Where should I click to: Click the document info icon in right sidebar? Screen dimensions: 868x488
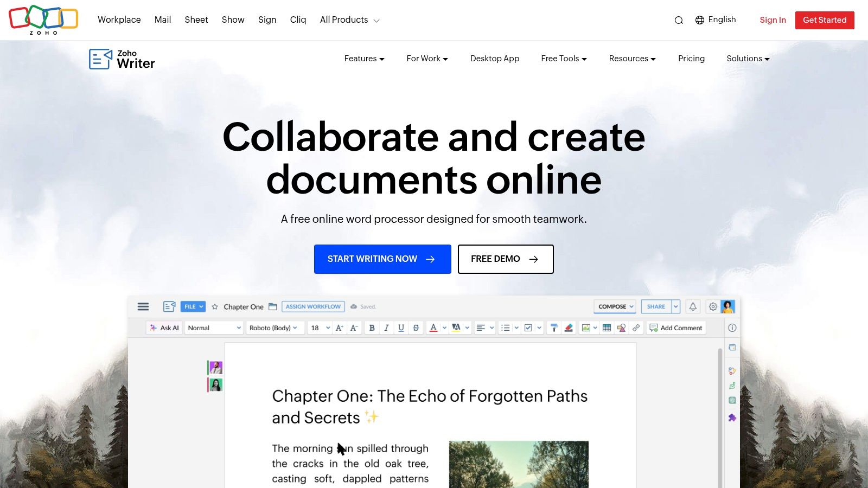(x=732, y=328)
